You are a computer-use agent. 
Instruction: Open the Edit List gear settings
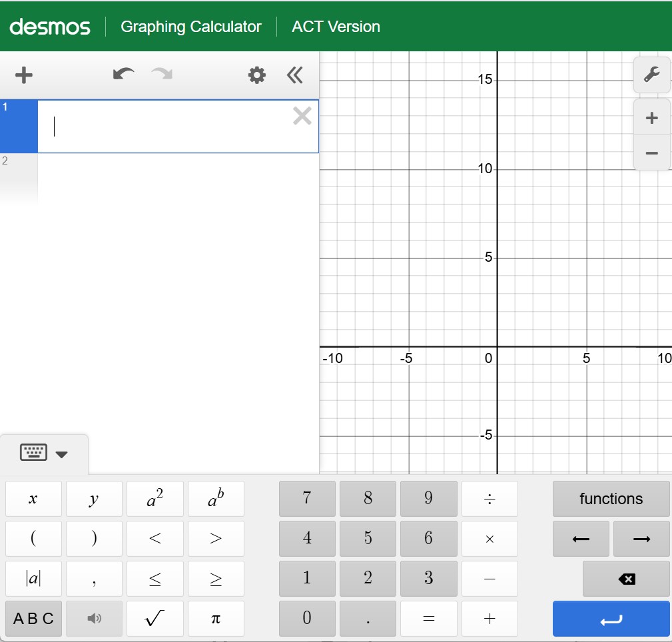(256, 75)
